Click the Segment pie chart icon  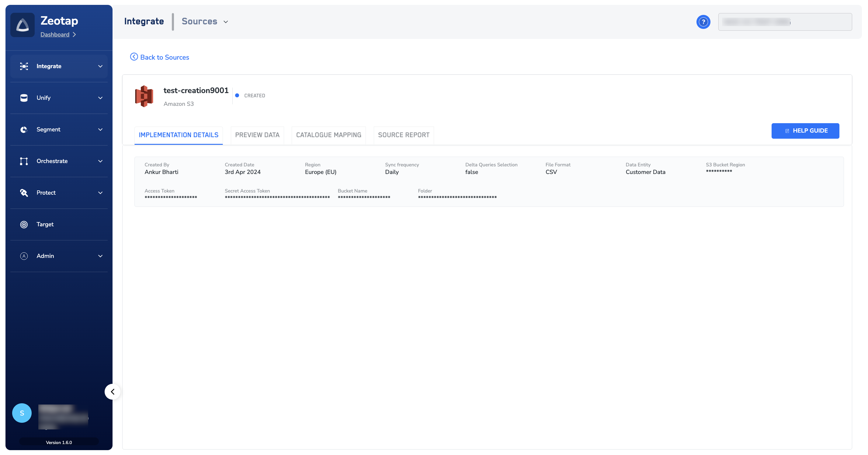coord(24,130)
